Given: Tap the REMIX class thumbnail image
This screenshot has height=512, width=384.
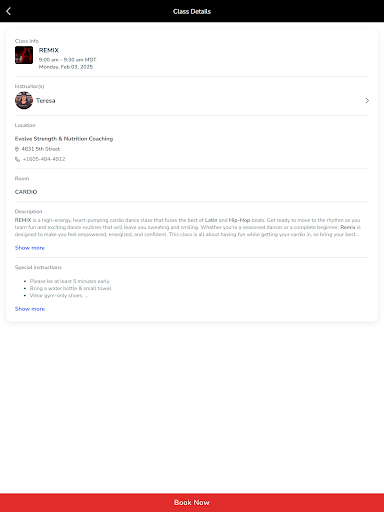Looking at the screenshot, I should pyautogui.click(x=24, y=55).
